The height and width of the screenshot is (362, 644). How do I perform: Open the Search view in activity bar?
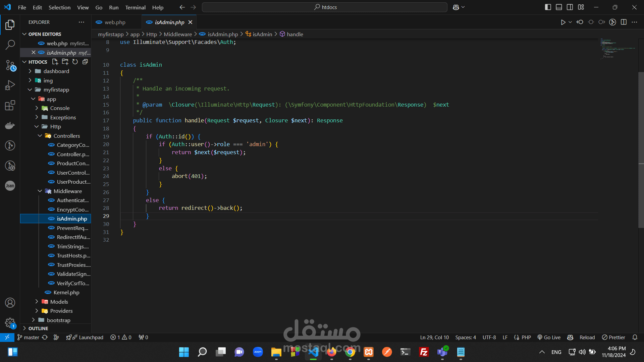coord(10,45)
